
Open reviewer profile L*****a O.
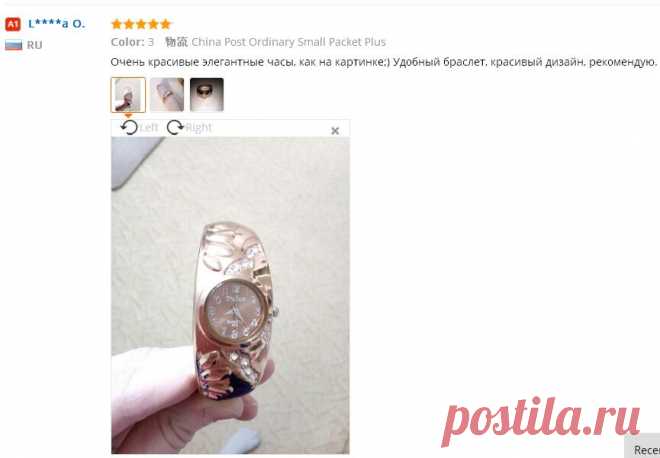pyautogui.click(x=56, y=24)
